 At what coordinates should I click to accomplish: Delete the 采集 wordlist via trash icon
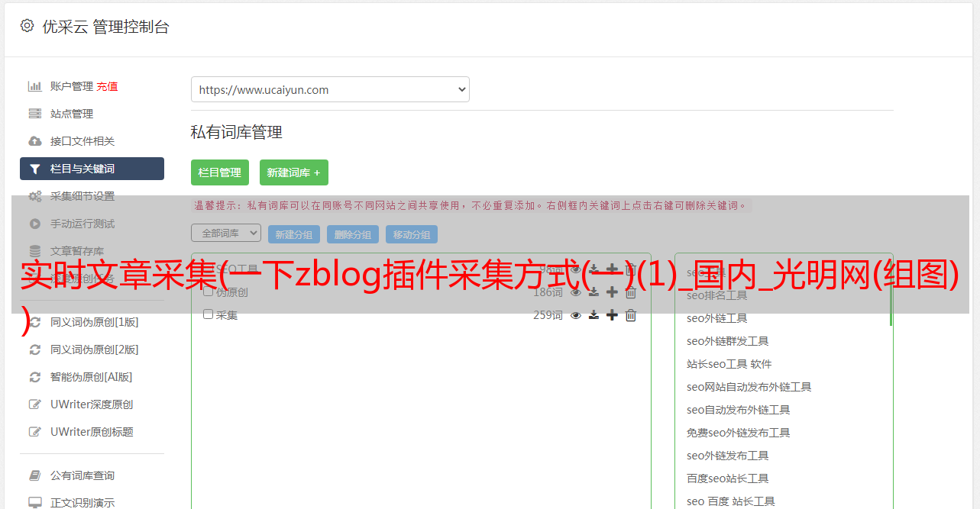[631, 315]
